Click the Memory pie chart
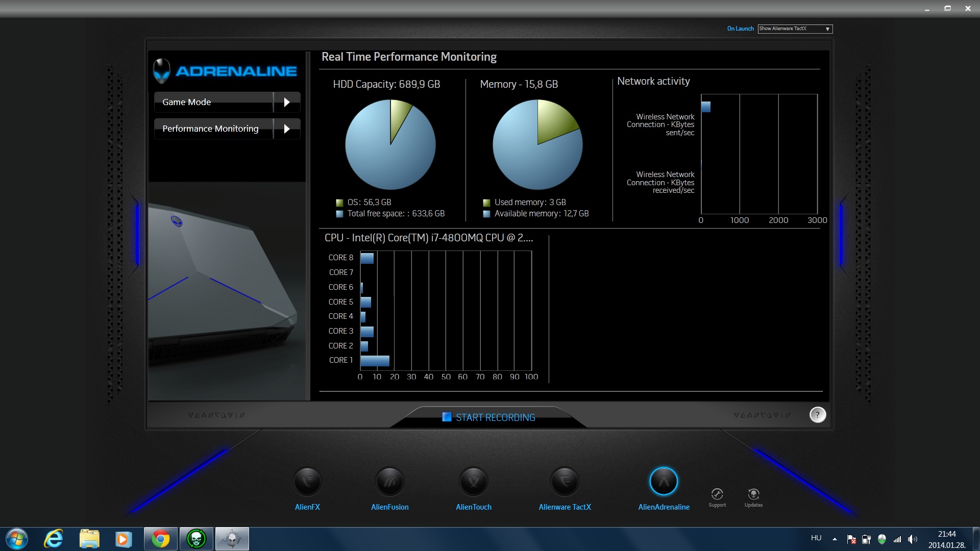 537,144
